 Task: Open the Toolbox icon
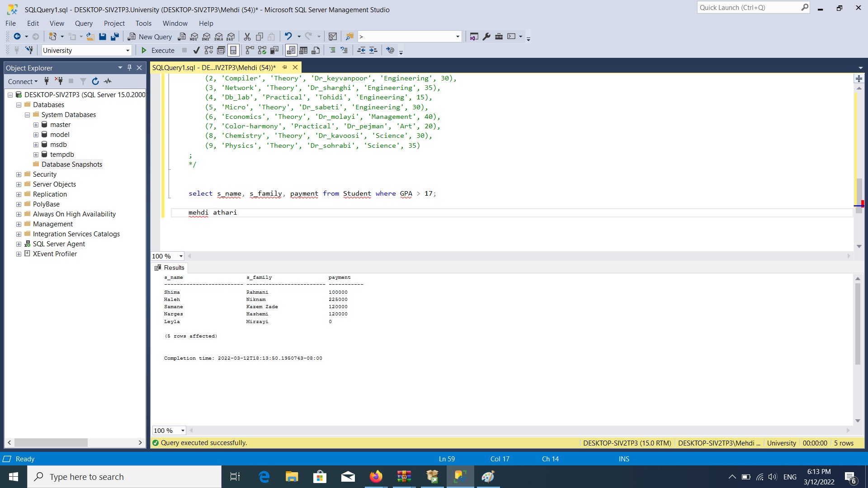(499, 37)
